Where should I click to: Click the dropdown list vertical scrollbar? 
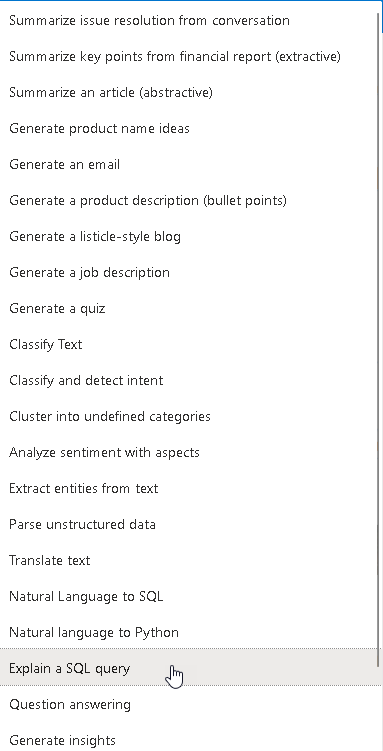380,339
